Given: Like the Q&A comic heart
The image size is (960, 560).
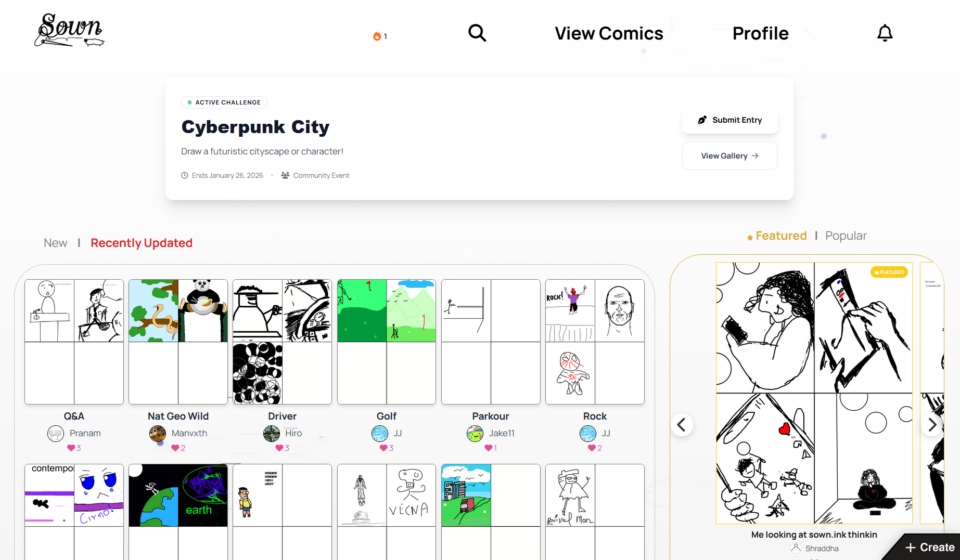Looking at the screenshot, I should point(71,448).
